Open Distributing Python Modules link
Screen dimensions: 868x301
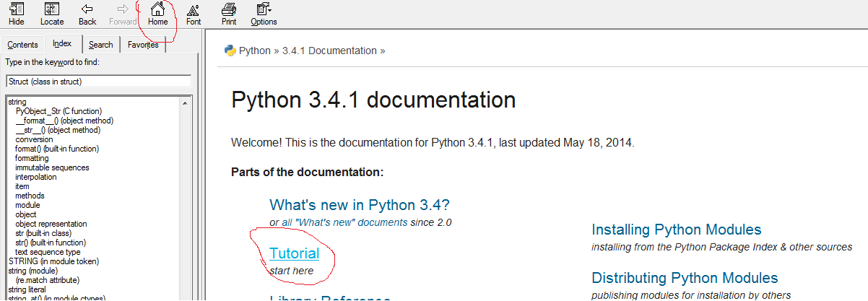tap(685, 278)
